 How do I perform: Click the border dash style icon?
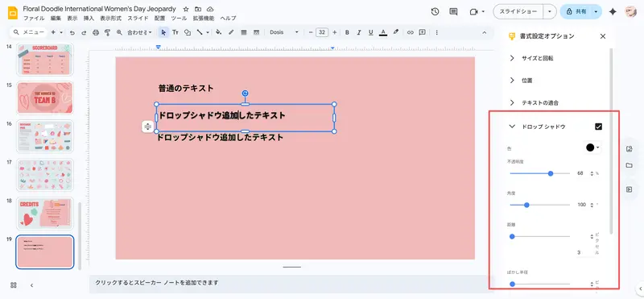click(x=256, y=32)
